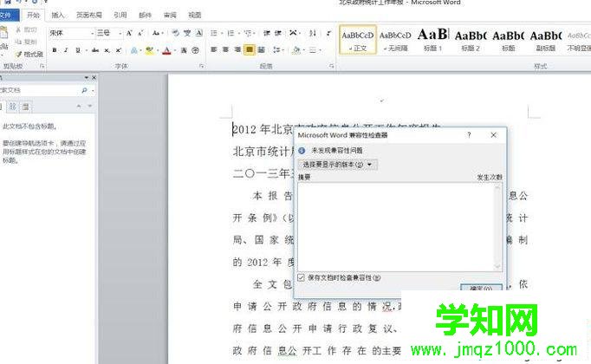Click the numbering list icon

pyautogui.click(x=231, y=33)
